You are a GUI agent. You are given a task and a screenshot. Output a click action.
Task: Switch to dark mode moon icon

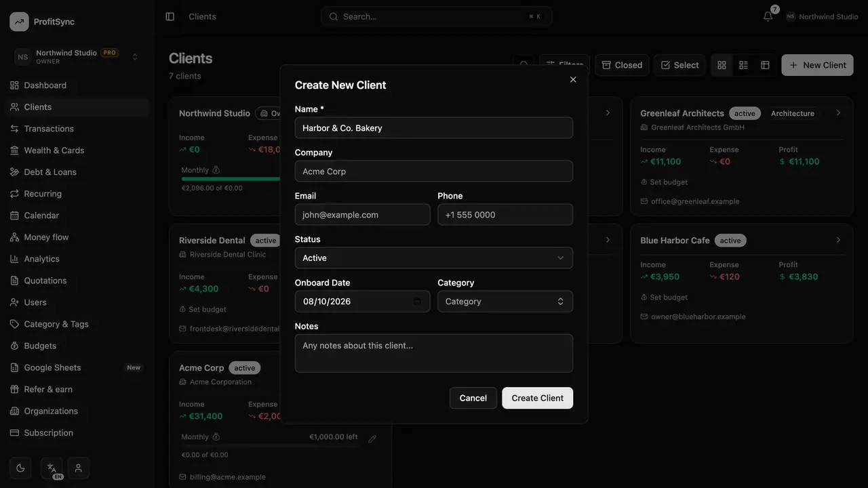click(20, 468)
